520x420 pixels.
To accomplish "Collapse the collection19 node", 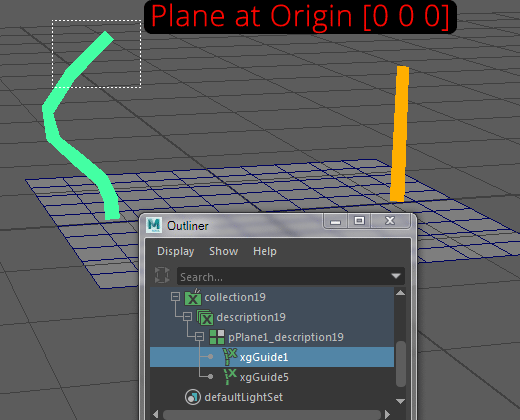I will pyautogui.click(x=175, y=297).
